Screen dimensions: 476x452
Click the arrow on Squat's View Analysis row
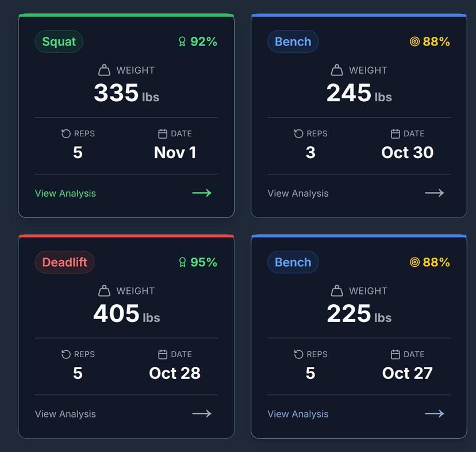tap(202, 193)
